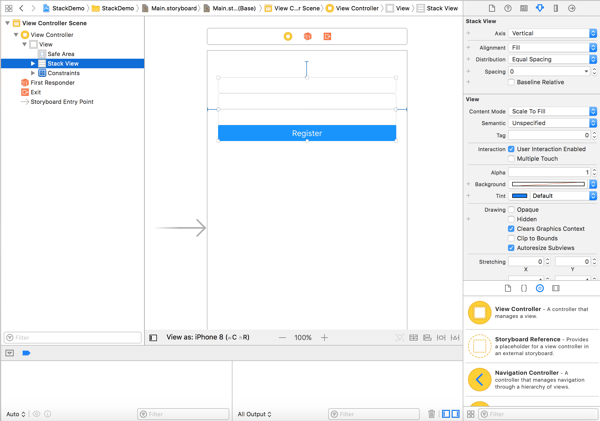Image resolution: width=600 pixels, height=421 pixels.
Task: Open the Axis Vertical dropdown
Action: (553, 33)
